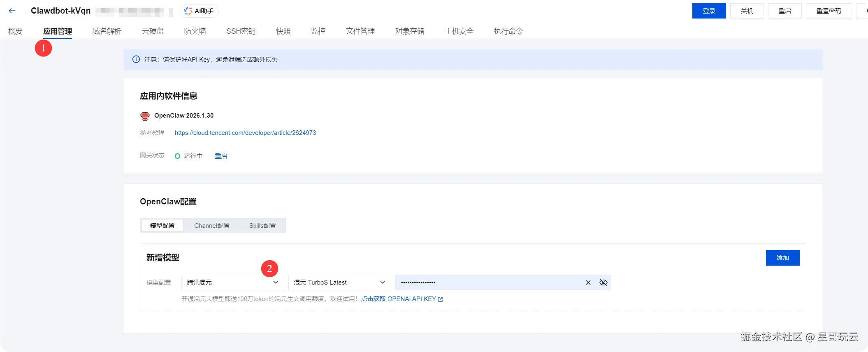Click the OpenClaw red logo icon
Viewport: 868px width, 352px height.
click(145, 116)
